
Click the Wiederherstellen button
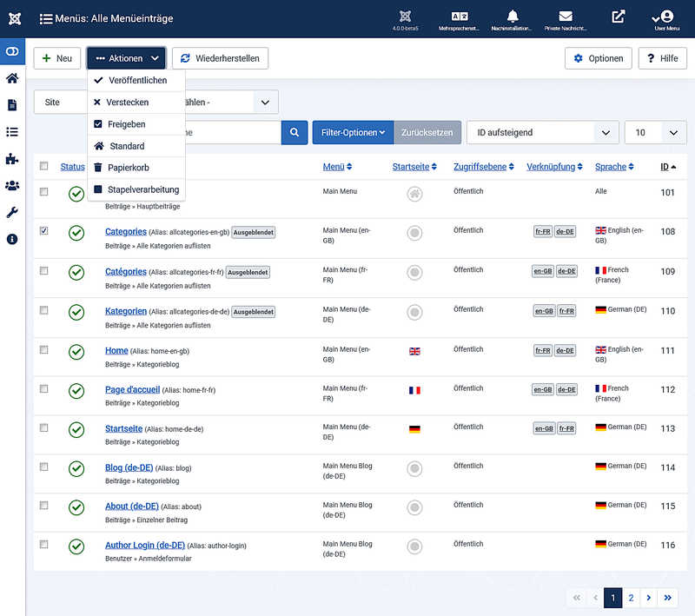[221, 58]
